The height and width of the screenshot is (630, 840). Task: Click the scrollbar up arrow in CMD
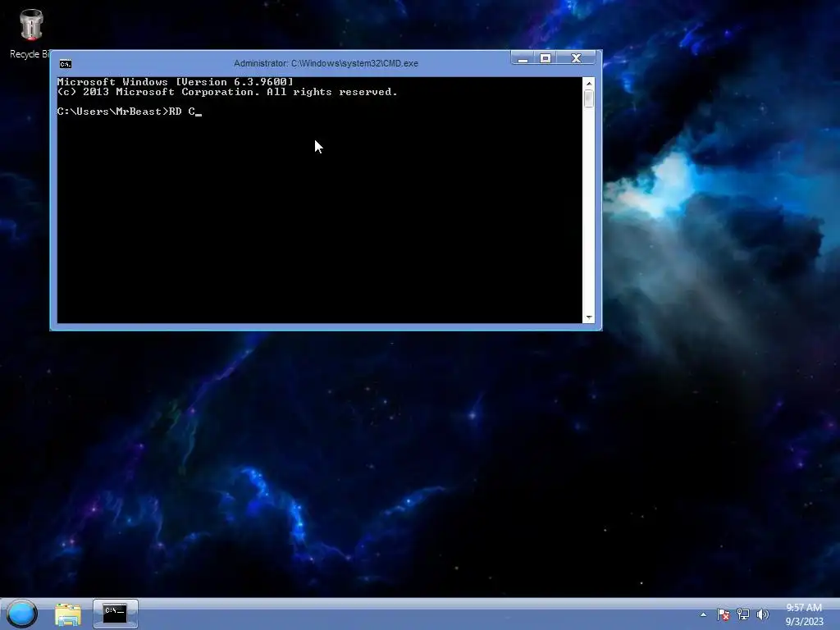(589, 84)
